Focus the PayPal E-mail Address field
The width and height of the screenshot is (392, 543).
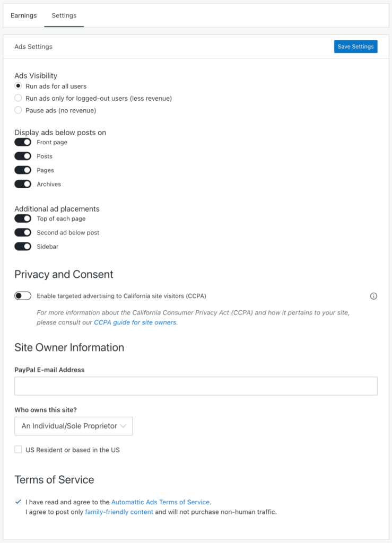point(196,386)
